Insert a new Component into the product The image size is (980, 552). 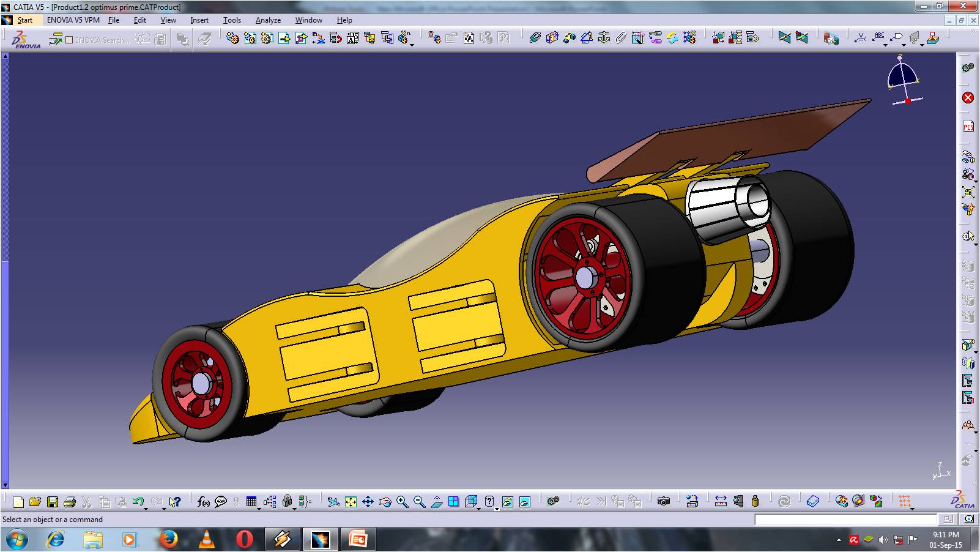(232, 38)
